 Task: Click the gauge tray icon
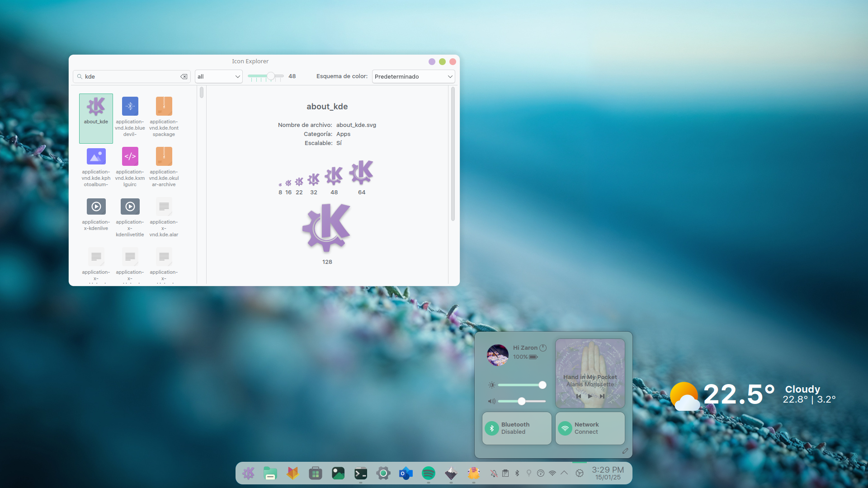[541, 473]
